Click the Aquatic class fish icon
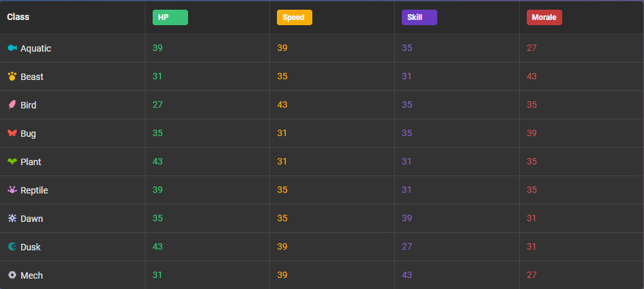The width and height of the screenshot is (644, 289). (x=12, y=48)
